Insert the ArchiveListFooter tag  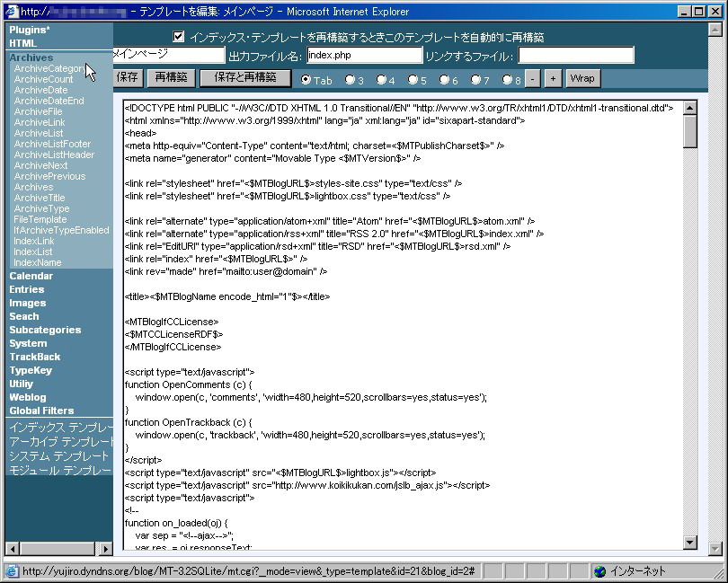(x=52, y=144)
